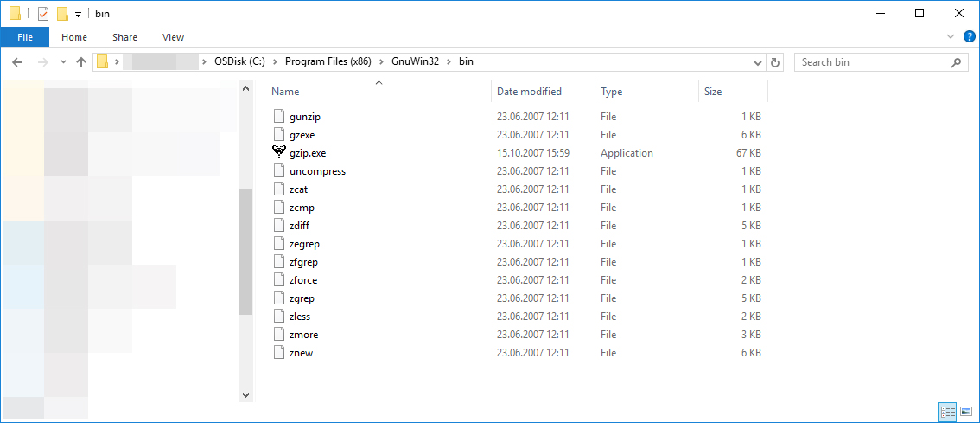Click the gzip.exe application icon

[279, 153]
